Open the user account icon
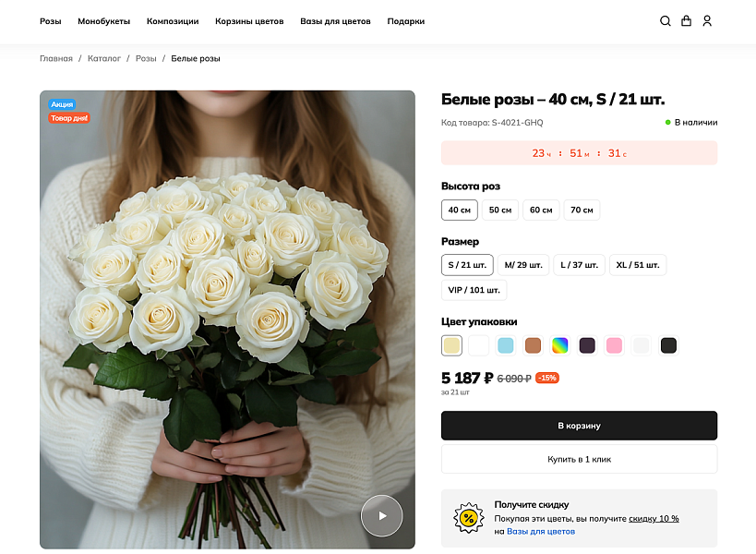The width and height of the screenshot is (756, 554). pos(707,20)
